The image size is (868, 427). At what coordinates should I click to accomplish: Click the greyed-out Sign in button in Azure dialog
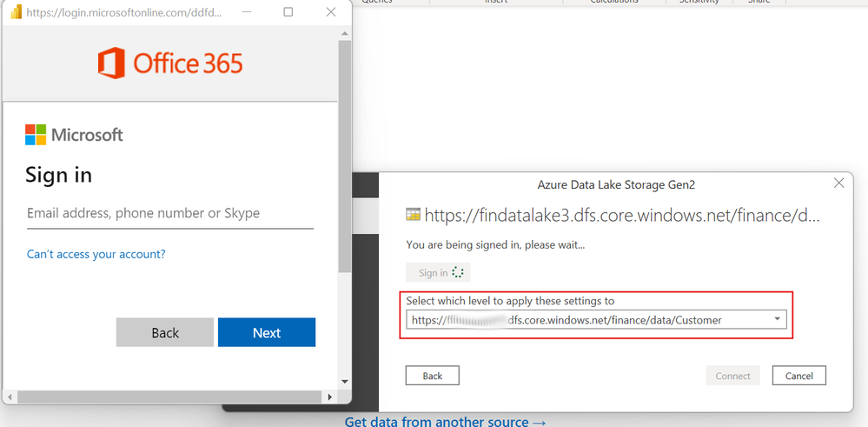(438, 272)
